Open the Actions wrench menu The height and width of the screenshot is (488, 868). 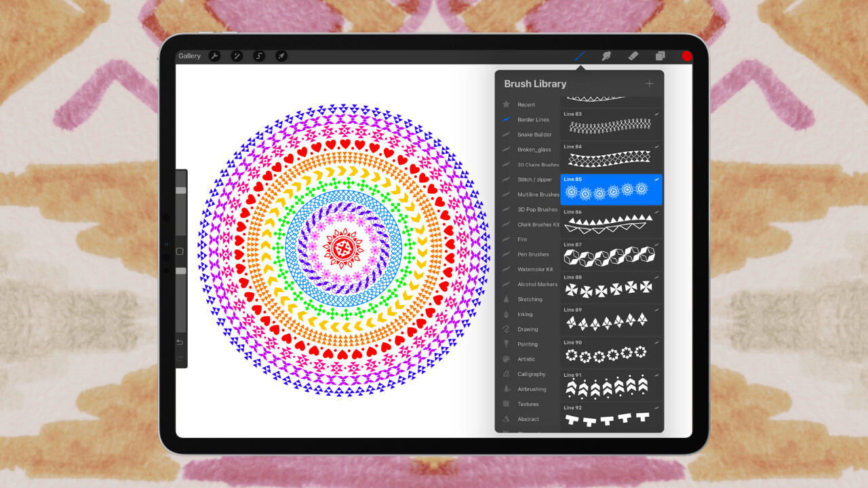point(215,56)
